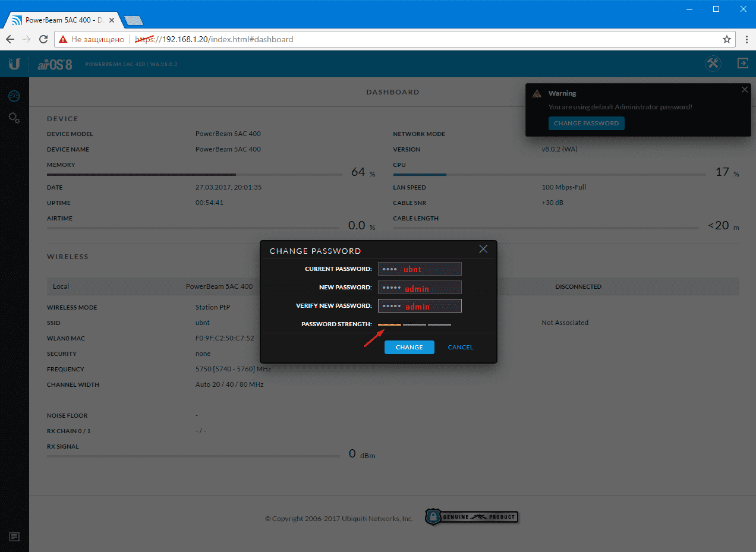The width and height of the screenshot is (756, 552).
Task: Click CANCEL in the Change Password dialog
Action: pos(461,347)
